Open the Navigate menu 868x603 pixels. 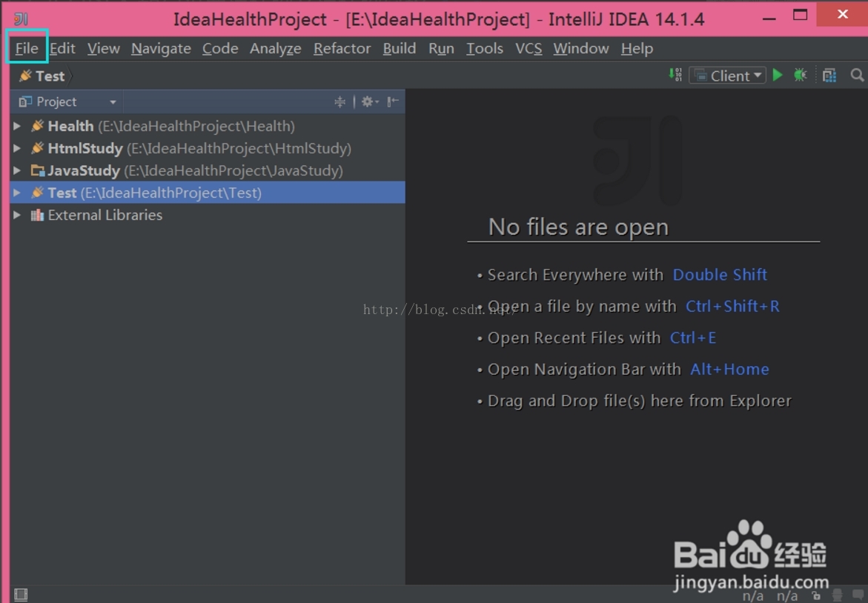coord(161,48)
